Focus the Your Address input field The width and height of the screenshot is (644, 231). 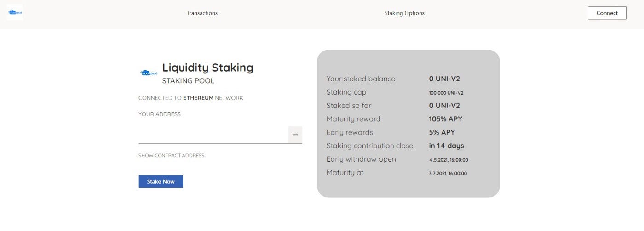coord(213,135)
